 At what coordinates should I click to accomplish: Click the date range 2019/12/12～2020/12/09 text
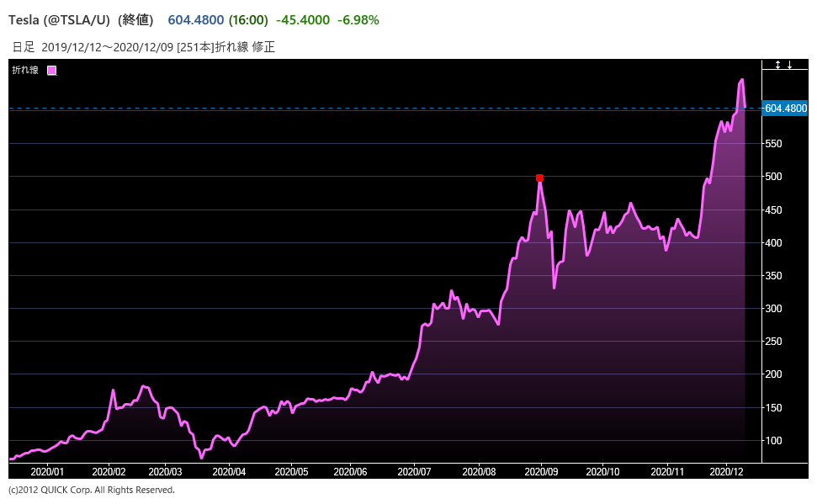[x=108, y=47]
